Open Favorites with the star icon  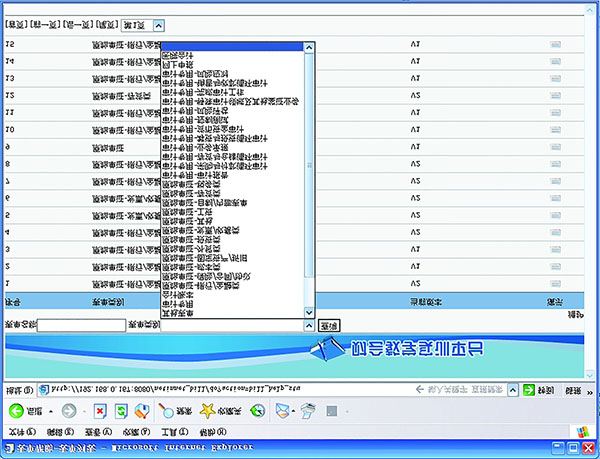[x=208, y=410]
